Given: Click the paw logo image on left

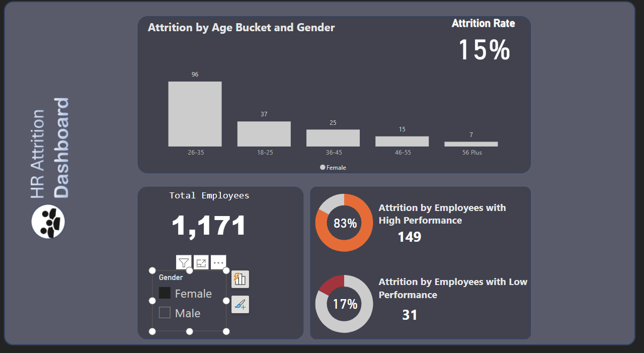Looking at the screenshot, I should pos(48,222).
